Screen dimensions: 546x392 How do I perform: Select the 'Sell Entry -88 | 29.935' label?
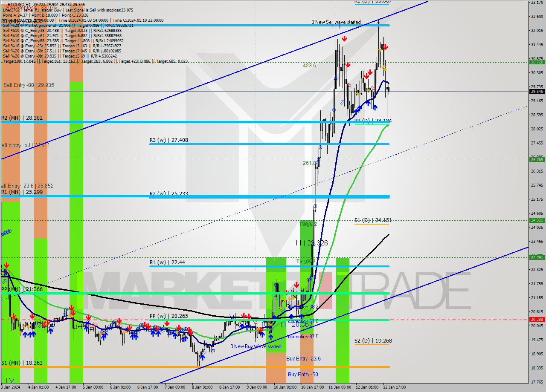(29, 85)
